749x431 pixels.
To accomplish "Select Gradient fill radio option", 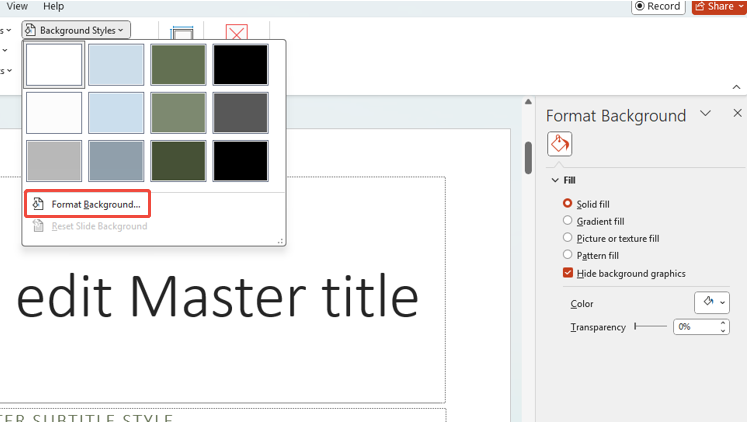I will (567, 220).
